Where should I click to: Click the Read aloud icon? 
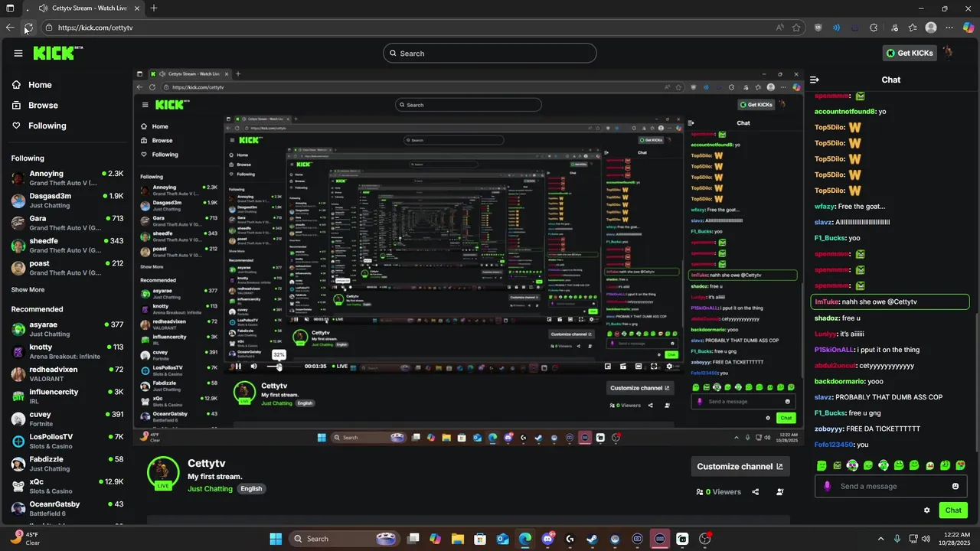click(x=779, y=28)
